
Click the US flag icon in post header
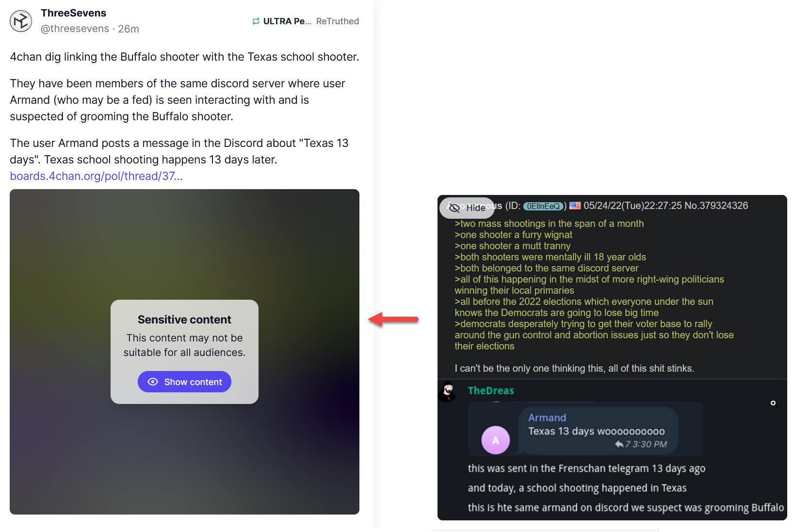(x=575, y=206)
